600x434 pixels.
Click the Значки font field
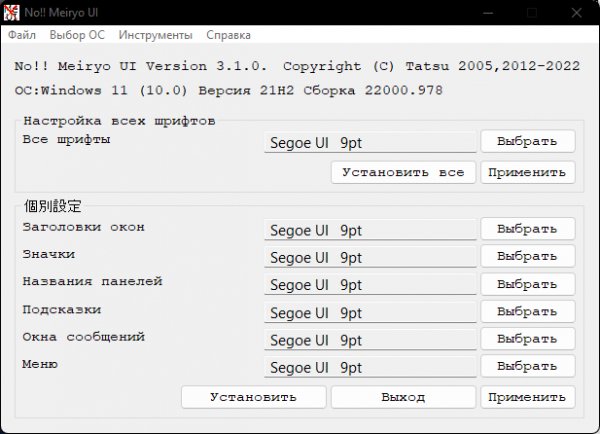click(x=370, y=257)
